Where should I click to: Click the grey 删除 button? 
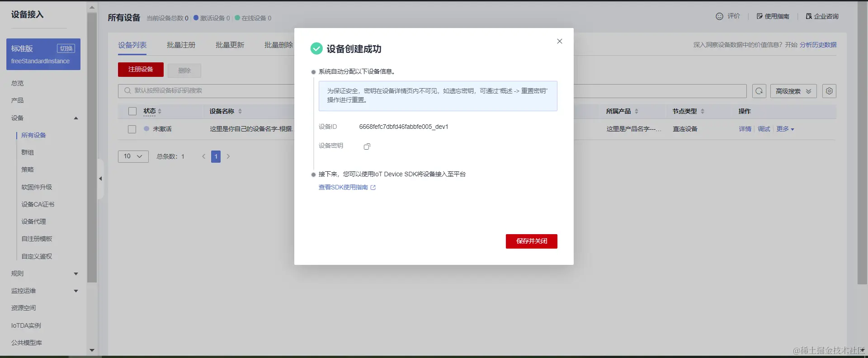click(x=184, y=71)
